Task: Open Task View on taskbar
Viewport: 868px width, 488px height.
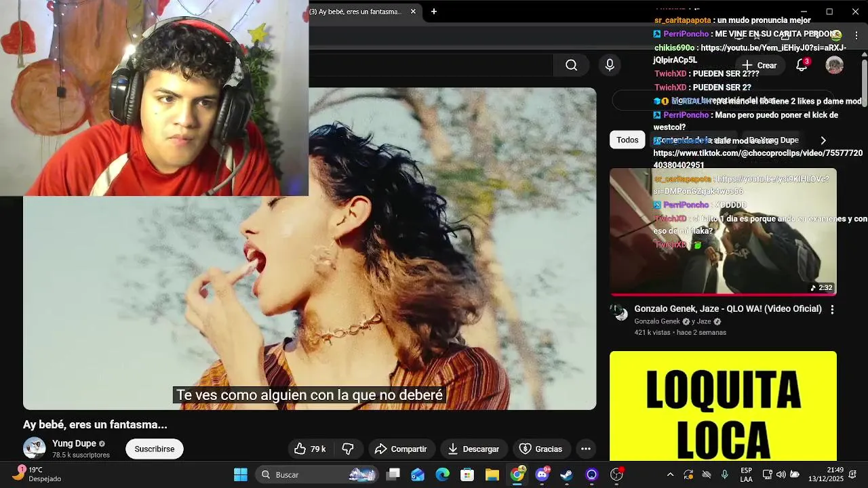Action: click(x=393, y=474)
